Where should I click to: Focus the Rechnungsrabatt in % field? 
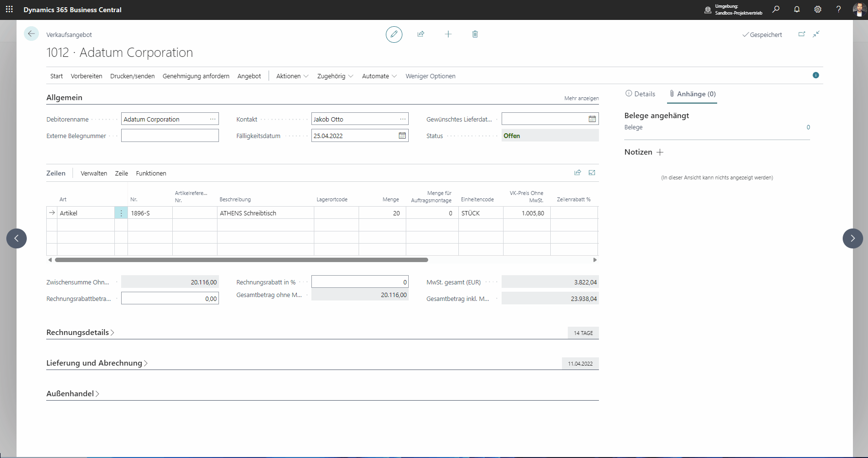point(360,282)
